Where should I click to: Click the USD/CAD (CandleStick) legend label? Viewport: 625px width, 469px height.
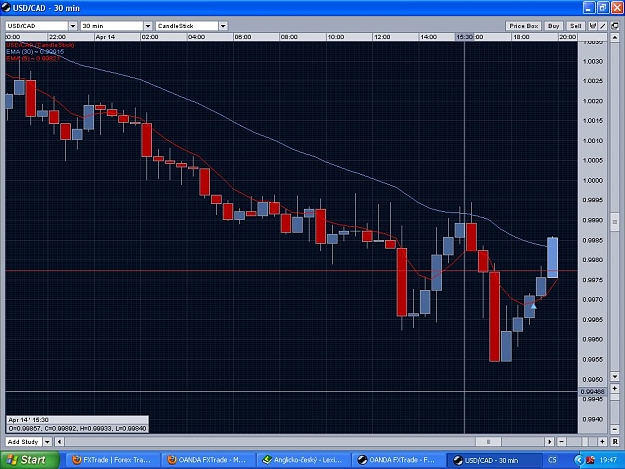40,45
